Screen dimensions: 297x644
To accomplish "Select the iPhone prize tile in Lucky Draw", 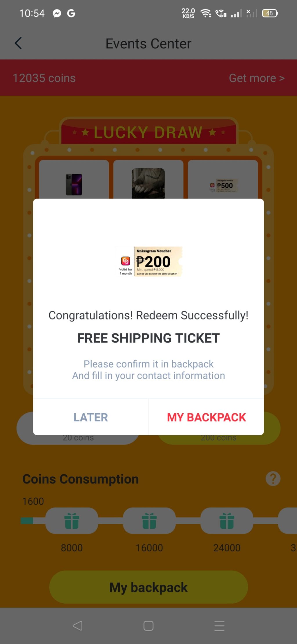I will [x=74, y=179].
